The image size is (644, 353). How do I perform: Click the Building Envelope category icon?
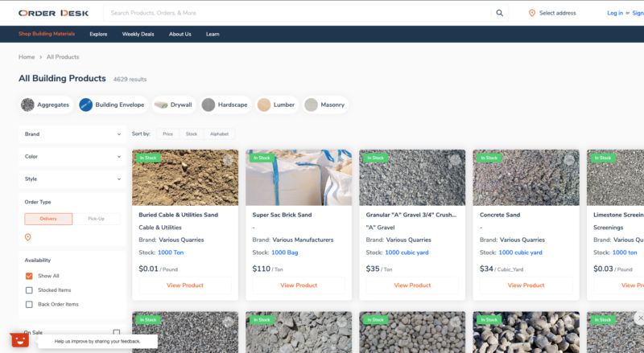(86, 105)
